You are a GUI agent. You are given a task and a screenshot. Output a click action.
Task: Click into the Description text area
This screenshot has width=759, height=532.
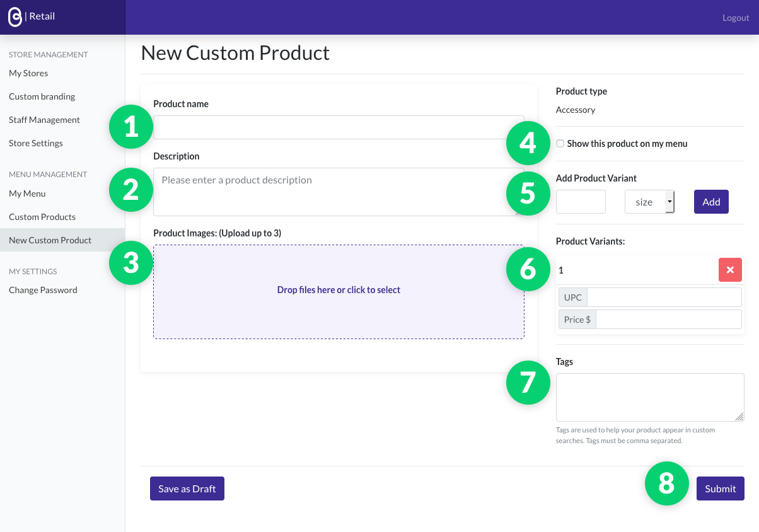tap(339, 192)
